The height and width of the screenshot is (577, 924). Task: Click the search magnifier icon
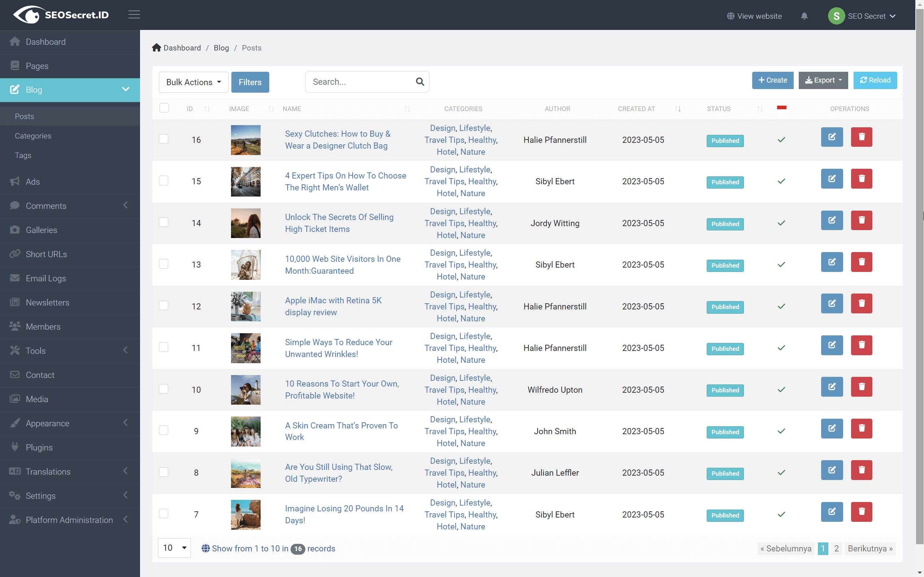(x=420, y=82)
